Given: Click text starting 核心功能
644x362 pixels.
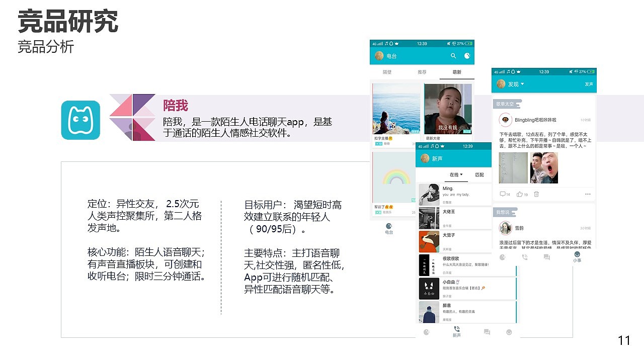Looking at the screenshot, I should point(147,264).
